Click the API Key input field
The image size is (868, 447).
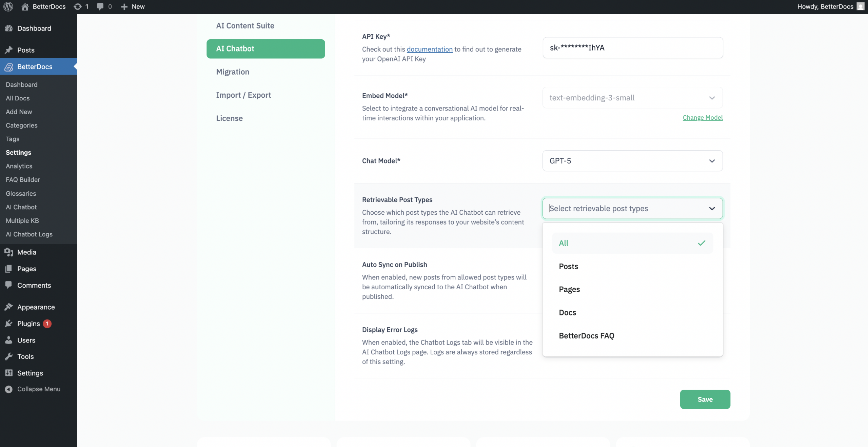point(633,47)
